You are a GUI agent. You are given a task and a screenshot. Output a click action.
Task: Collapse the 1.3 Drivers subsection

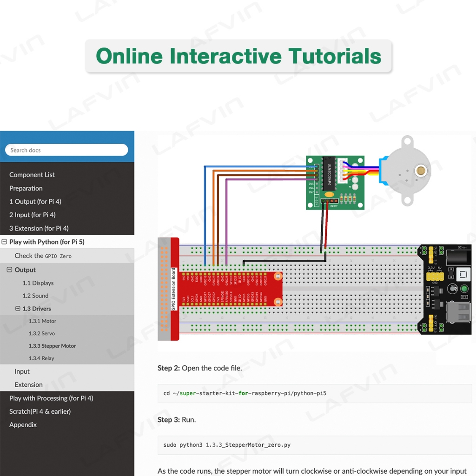[18, 309]
